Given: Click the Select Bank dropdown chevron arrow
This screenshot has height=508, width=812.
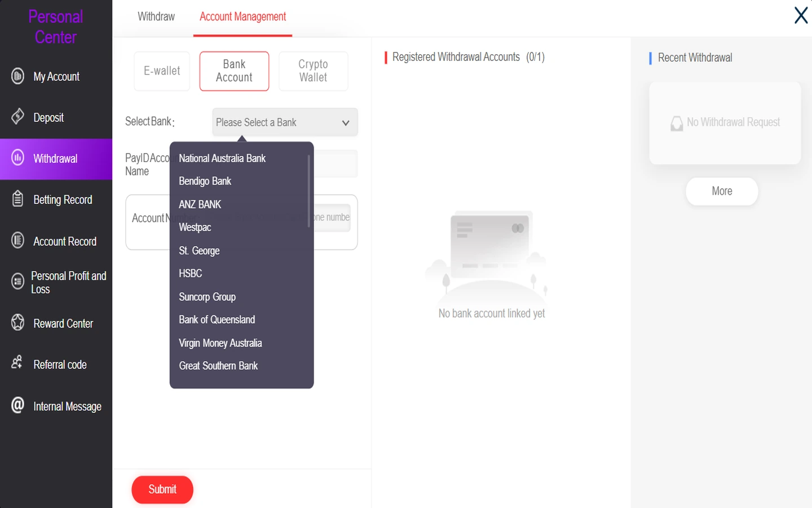Looking at the screenshot, I should pos(346,123).
